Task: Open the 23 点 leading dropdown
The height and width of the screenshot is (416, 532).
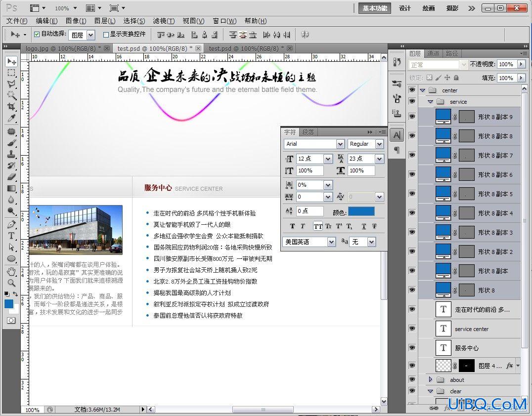Action: (x=379, y=159)
